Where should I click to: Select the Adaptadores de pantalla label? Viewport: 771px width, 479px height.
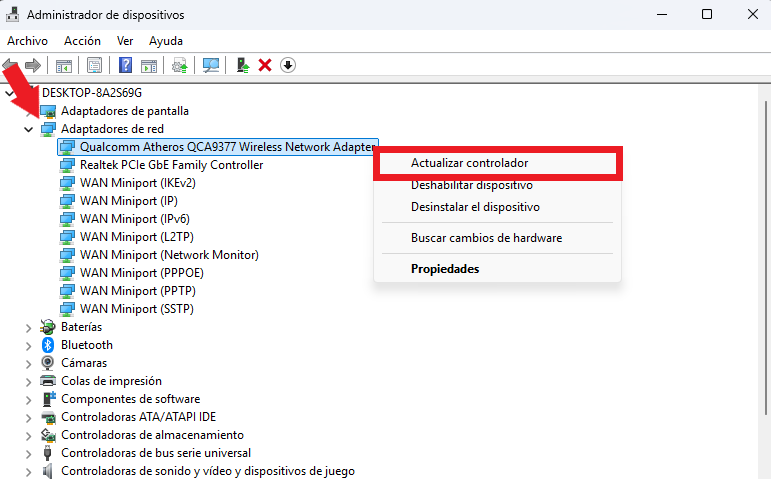click(x=125, y=111)
